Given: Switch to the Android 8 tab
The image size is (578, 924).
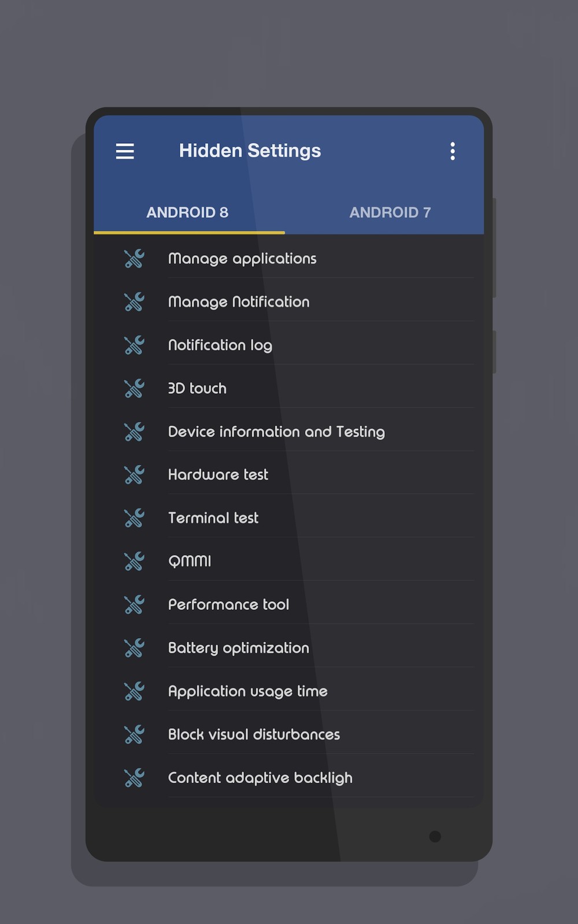Looking at the screenshot, I should [x=188, y=213].
